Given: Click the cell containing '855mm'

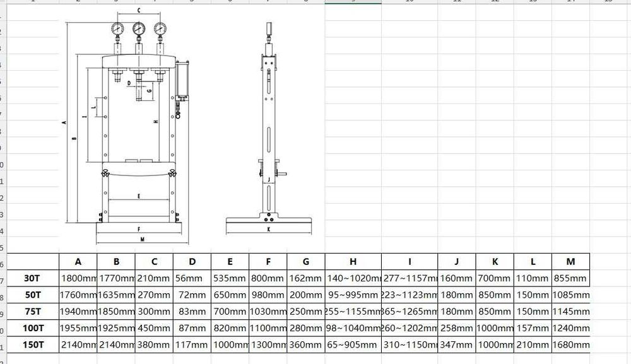Looking at the screenshot, I should 570,278.
